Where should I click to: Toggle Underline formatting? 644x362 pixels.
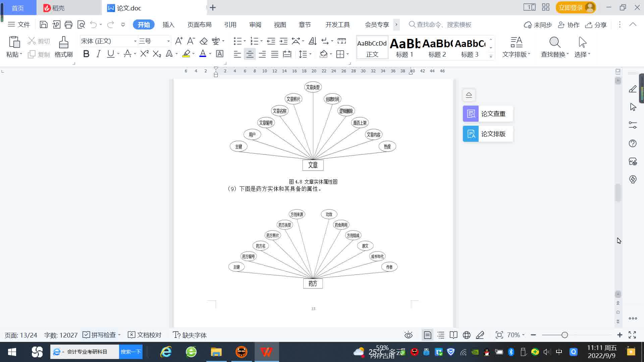pyautogui.click(x=110, y=54)
